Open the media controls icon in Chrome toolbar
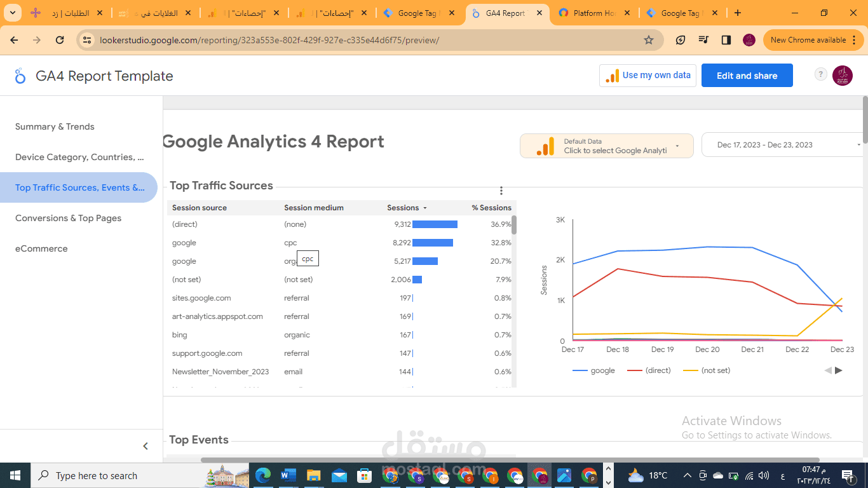Screen dimensions: 868x488 (703, 40)
